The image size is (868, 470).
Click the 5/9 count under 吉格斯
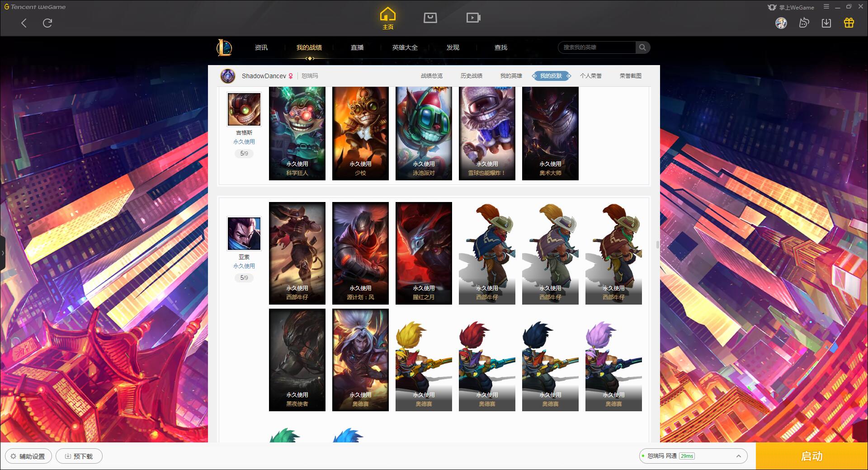244,154
